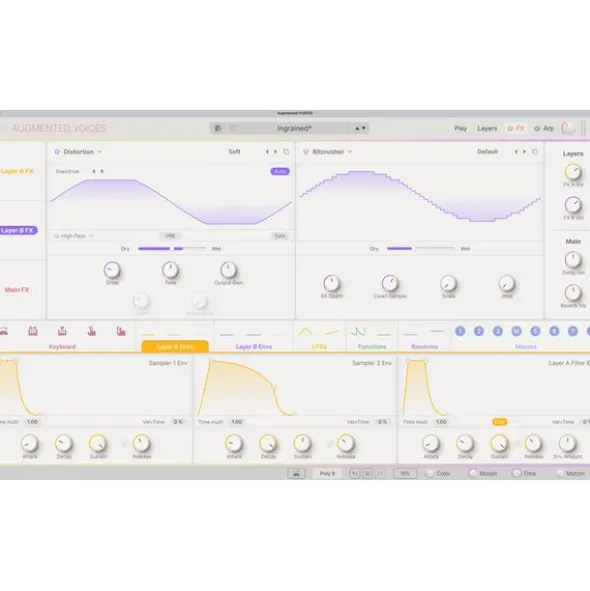Open the LFOs modulation tab
590x591 pixels.
coord(319,346)
